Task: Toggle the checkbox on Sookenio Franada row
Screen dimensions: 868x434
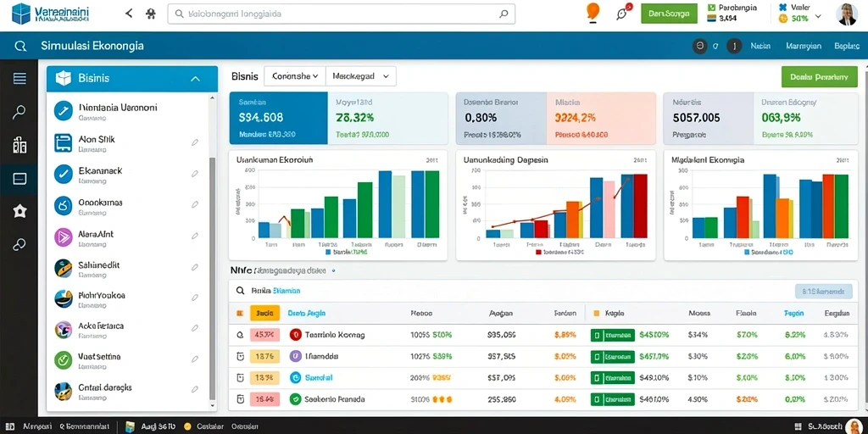Action: point(240,398)
